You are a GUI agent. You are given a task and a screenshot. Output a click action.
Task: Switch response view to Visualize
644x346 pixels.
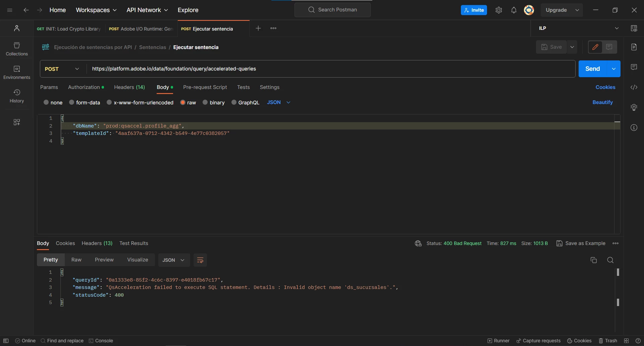tap(138, 260)
